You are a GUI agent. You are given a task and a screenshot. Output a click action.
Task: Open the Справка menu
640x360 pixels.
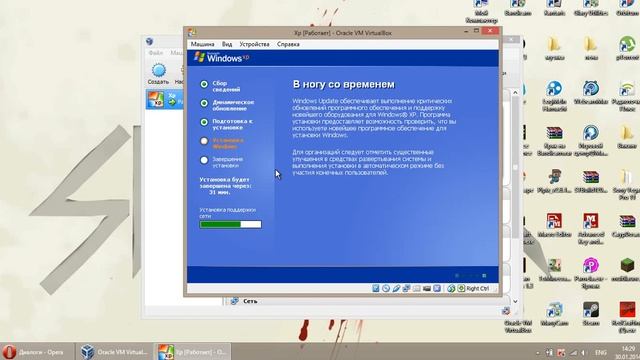click(x=288, y=44)
